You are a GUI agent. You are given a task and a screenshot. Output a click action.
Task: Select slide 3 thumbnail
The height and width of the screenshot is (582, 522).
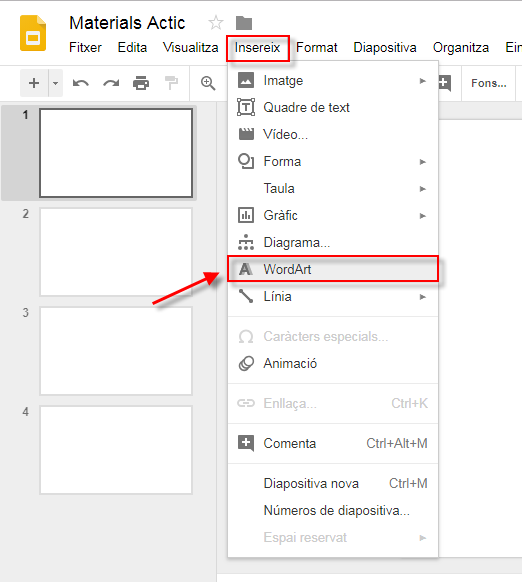point(116,351)
